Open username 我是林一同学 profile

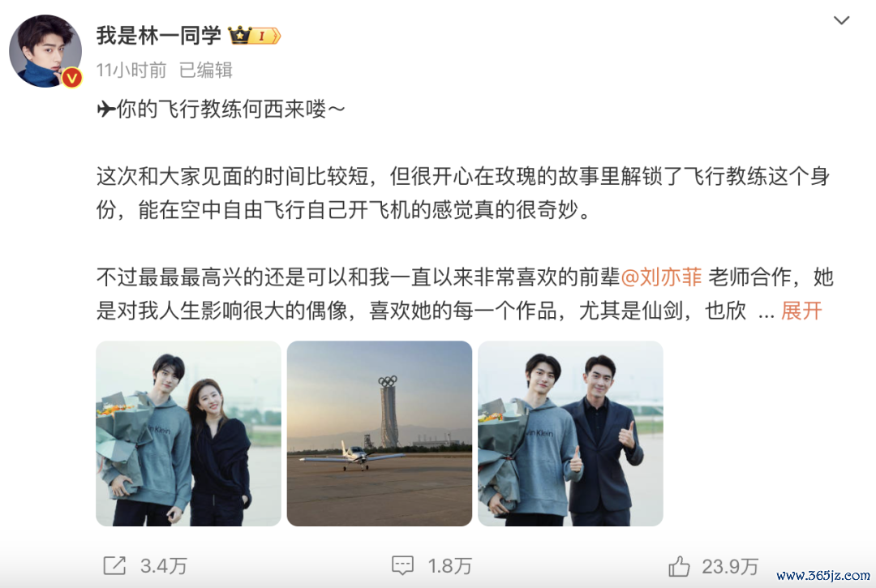click(x=159, y=35)
